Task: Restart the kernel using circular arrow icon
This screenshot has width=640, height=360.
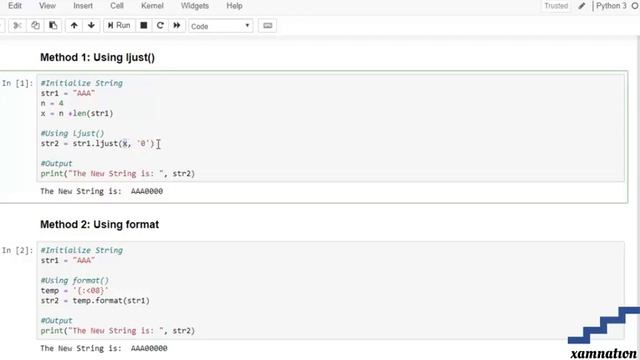Action: tap(160, 26)
